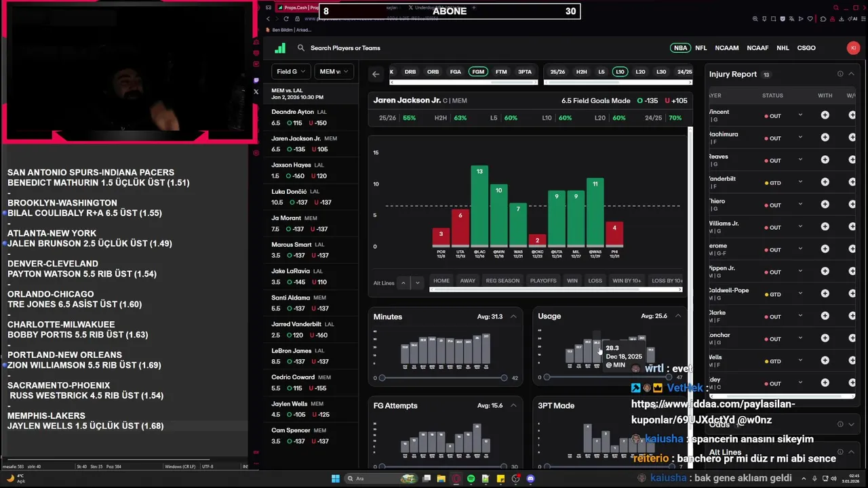Select the FTM stat filter

[x=501, y=72]
